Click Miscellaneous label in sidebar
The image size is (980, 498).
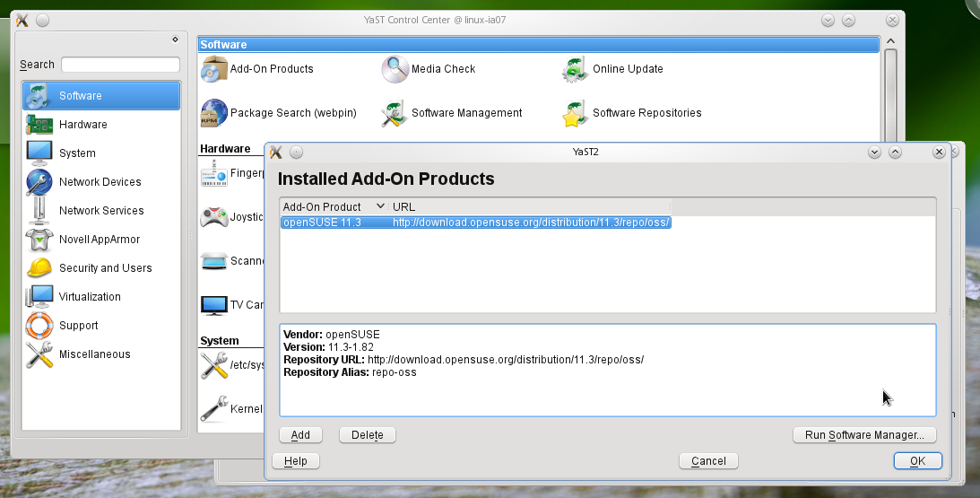pyautogui.click(x=95, y=354)
